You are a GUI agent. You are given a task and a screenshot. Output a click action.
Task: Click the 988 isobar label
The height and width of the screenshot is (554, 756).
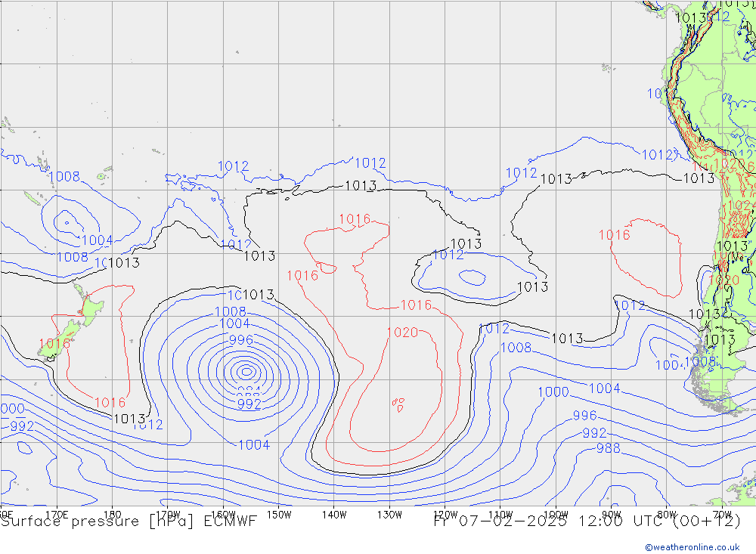[609, 448]
